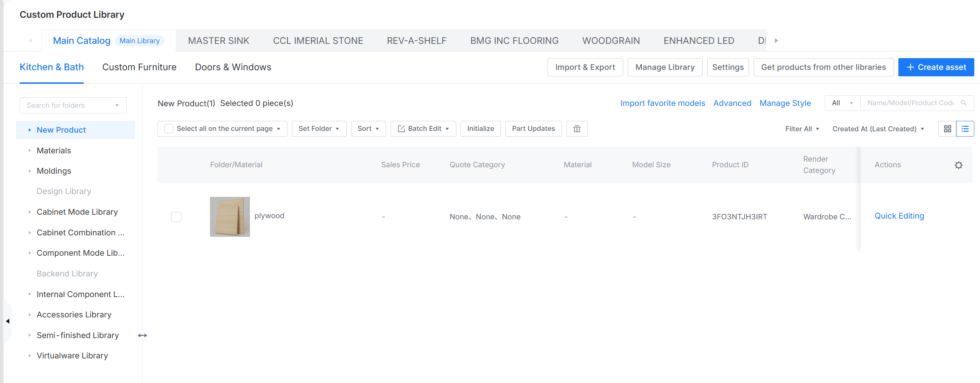Check Select all on the current page
Screen dimensions: 980x383
169,129
